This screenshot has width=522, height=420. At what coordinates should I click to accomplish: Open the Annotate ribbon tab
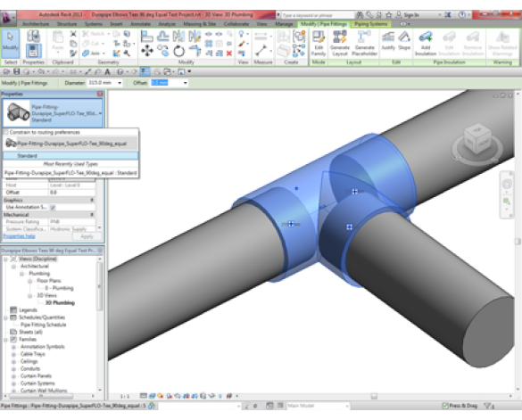pyautogui.click(x=140, y=24)
